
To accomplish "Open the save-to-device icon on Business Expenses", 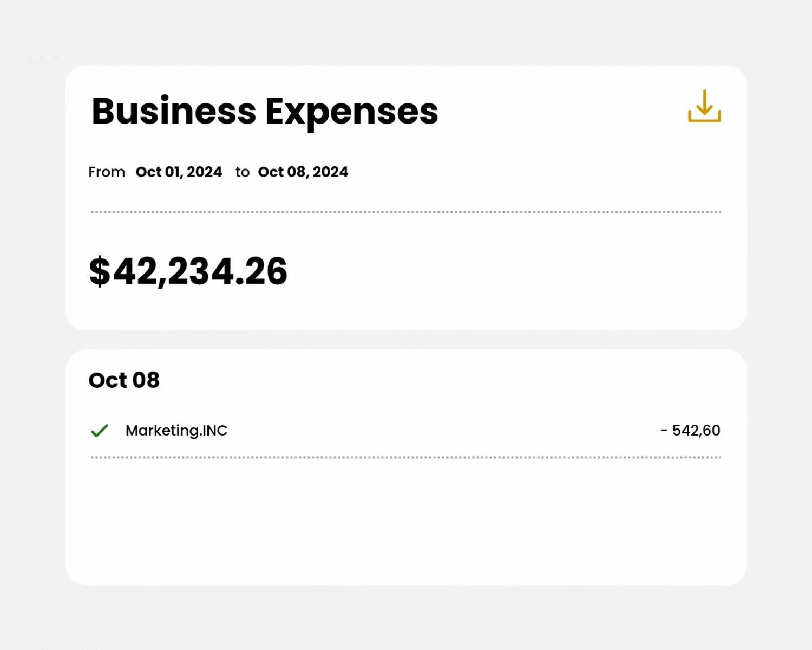I will click(x=704, y=107).
